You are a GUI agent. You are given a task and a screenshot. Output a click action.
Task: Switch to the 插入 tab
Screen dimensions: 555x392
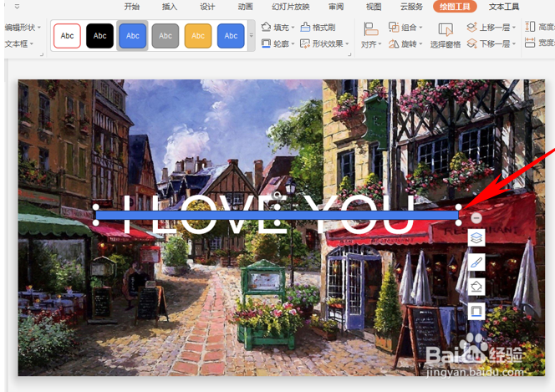point(169,7)
